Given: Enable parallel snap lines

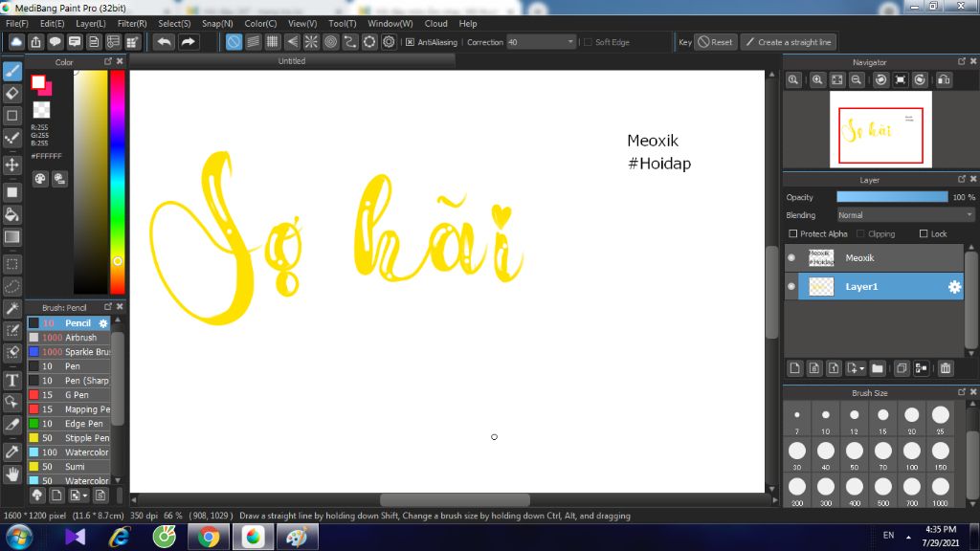Looking at the screenshot, I should click(x=253, y=42).
